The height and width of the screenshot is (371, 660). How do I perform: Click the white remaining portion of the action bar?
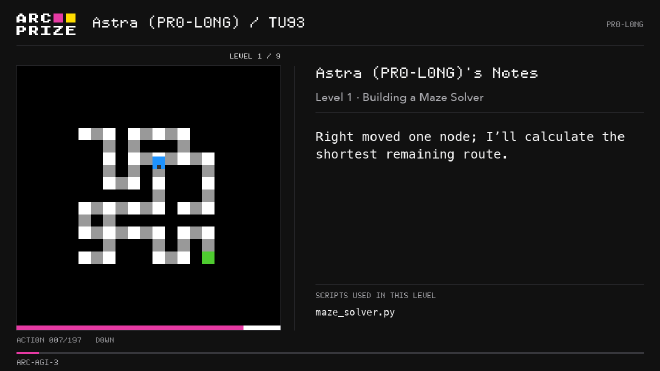(262, 328)
